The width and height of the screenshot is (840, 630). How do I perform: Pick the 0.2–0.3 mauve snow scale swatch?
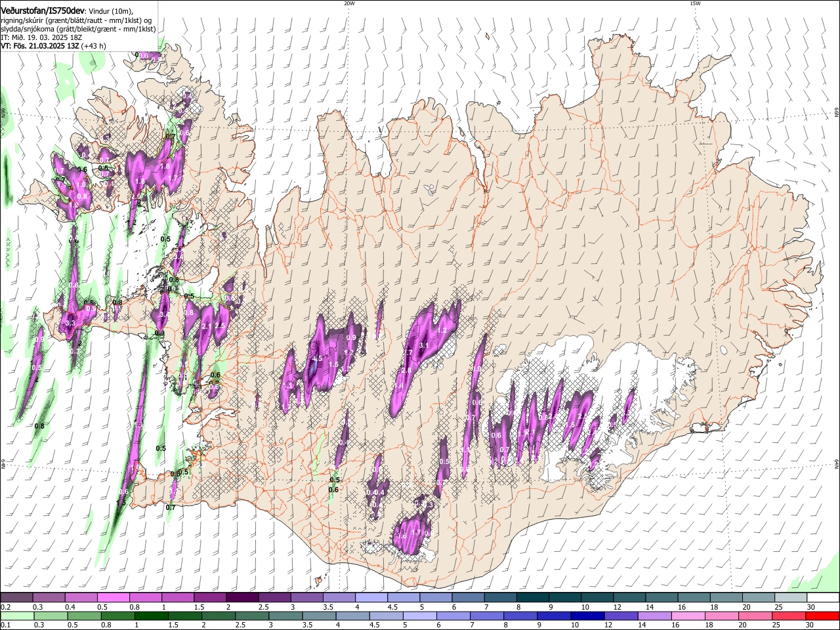coord(16,597)
